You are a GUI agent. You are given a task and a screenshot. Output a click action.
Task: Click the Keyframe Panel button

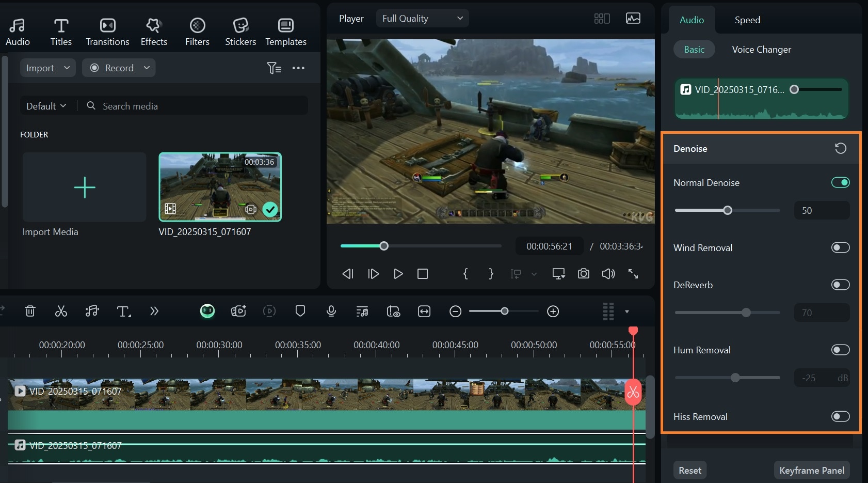(811, 470)
